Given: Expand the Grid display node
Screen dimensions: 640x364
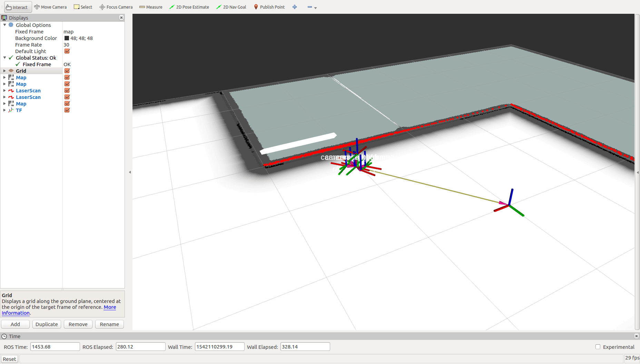Looking at the screenshot, I should coord(4,71).
